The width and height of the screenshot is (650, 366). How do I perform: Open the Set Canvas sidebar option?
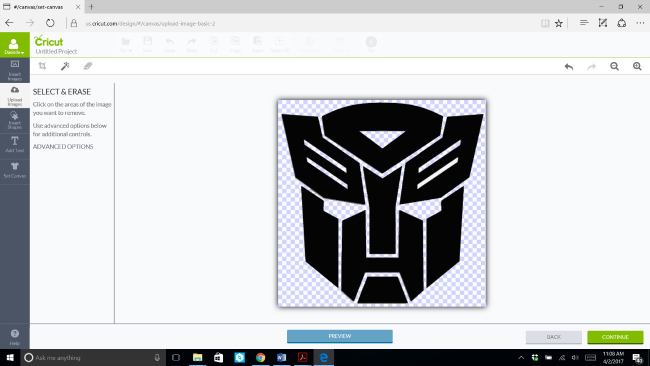pos(15,171)
